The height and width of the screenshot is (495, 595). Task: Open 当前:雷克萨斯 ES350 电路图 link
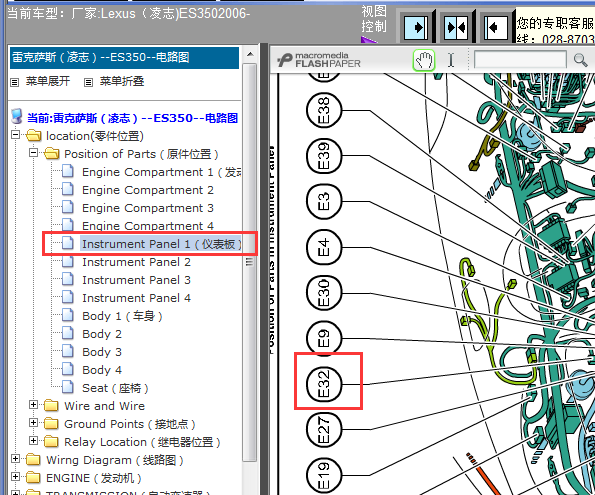click(132, 118)
